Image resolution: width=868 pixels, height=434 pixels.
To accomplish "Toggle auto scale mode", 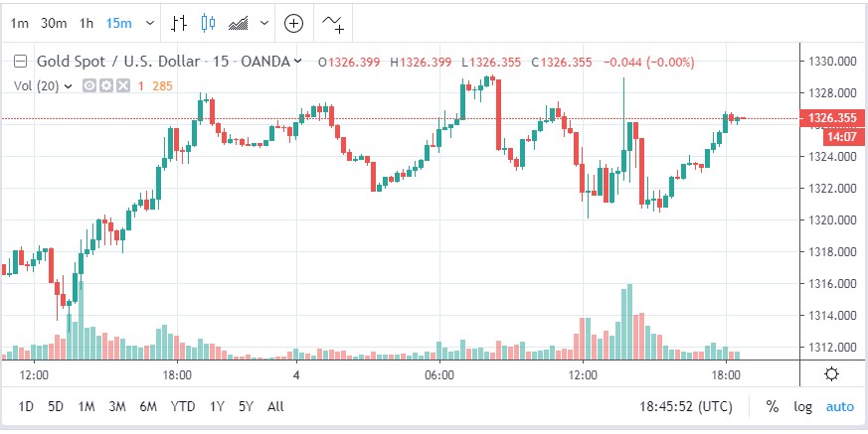I will 840,407.
